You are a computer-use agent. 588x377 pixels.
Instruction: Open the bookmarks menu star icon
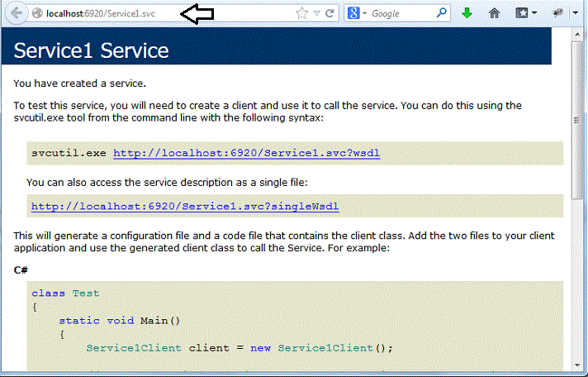[x=522, y=13]
